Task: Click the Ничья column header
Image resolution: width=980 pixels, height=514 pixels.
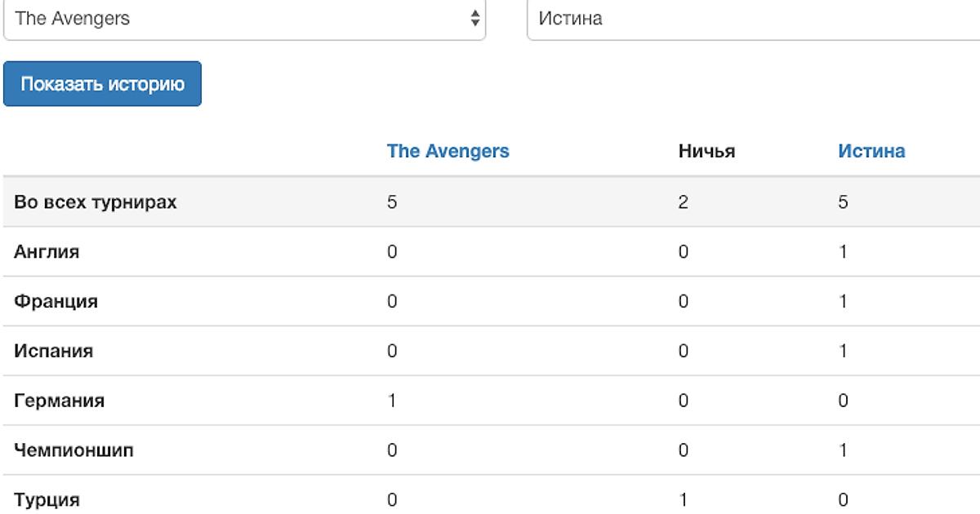Action: (706, 152)
